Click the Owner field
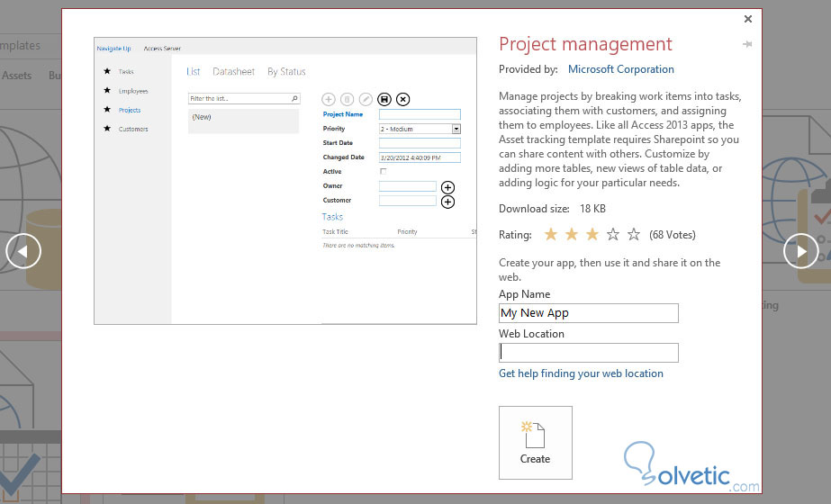The image size is (831, 504). point(408,186)
